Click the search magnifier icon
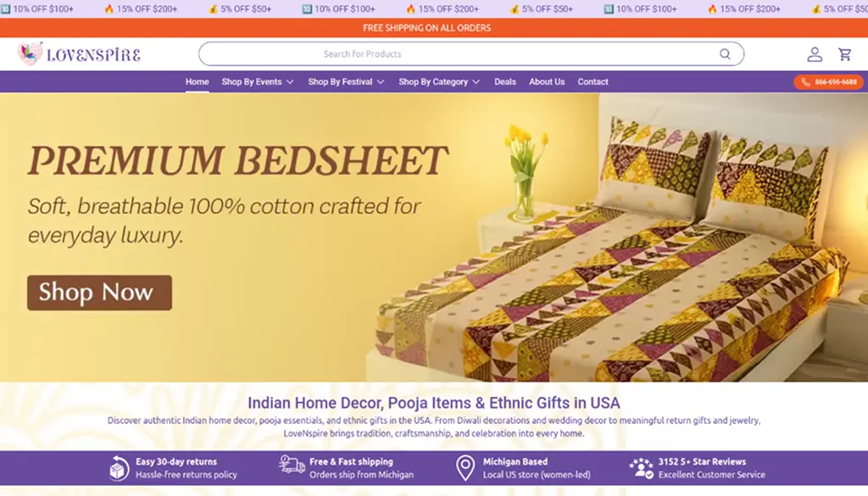Screen dimensions: 868x496 pos(725,53)
